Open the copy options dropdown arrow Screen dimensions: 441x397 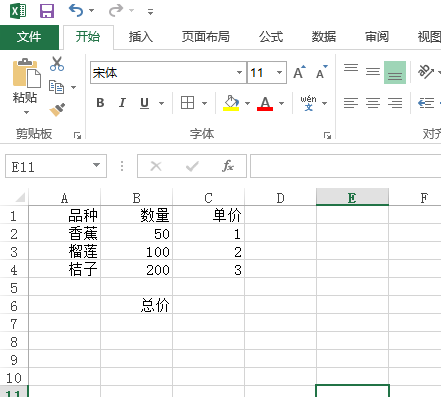click(74, 87)
